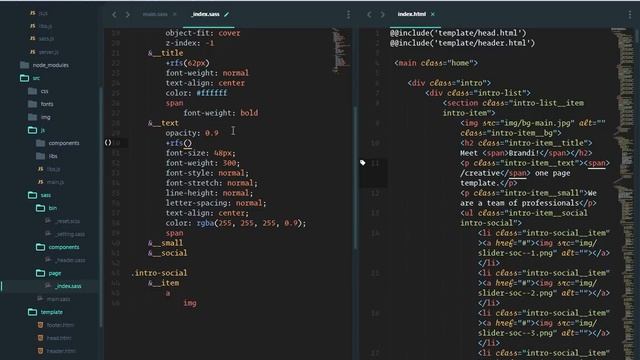The height and width of the screenshot is (360, 640).
Task: Click '&__title' selector in sass code
Action: point(166,53)
